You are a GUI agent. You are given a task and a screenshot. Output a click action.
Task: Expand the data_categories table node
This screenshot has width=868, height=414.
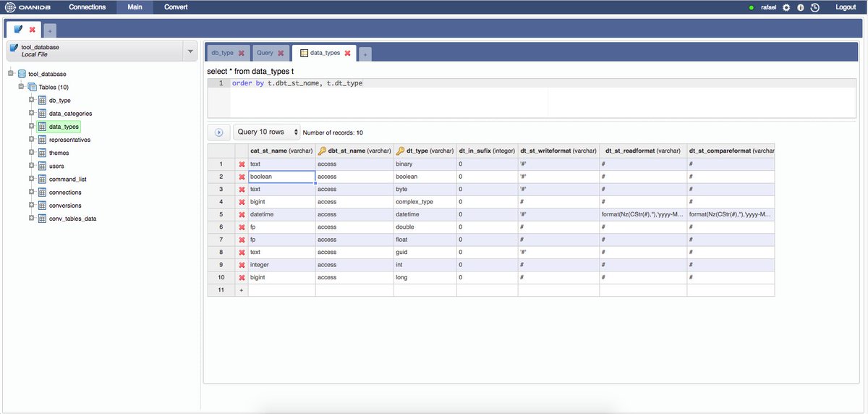point(31,113)
